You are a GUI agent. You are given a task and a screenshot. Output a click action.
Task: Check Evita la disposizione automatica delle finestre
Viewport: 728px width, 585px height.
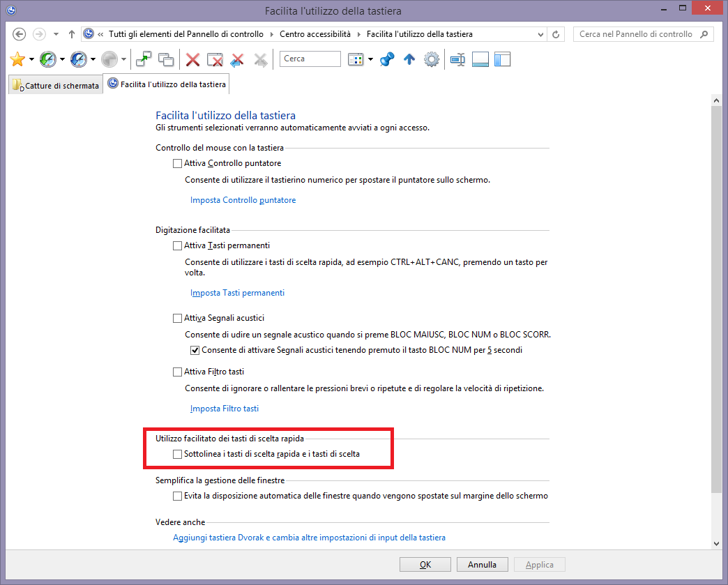[177, 496]
